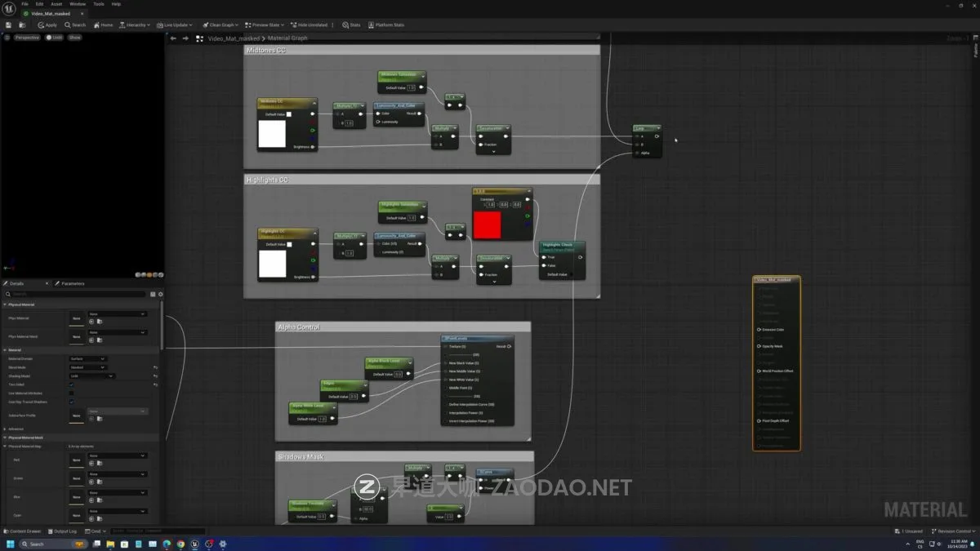Image resolution: width=980 pixels, height=551 pixels.
Task: Enable Use Material Attributes
Action: pyautogui.click(x=71, y=393)
